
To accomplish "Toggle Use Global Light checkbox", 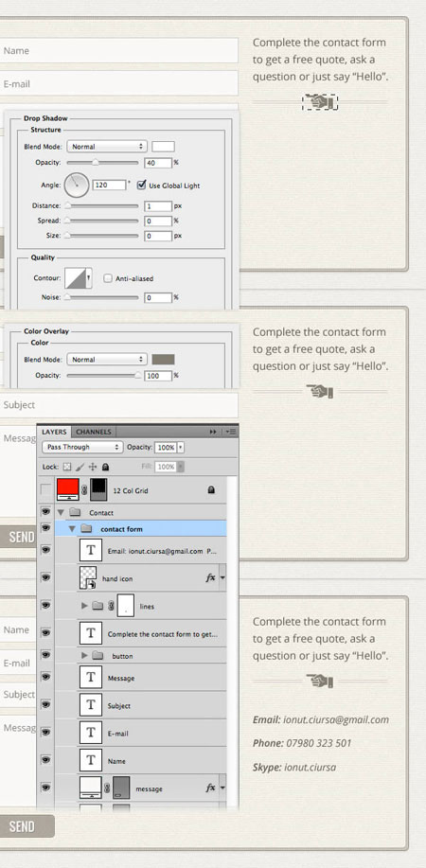I will pos(141,185).
